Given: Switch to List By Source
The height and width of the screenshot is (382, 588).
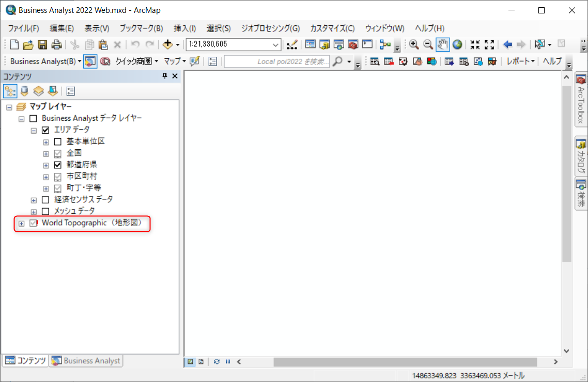Looking at the screenshot, I should 24,91.
